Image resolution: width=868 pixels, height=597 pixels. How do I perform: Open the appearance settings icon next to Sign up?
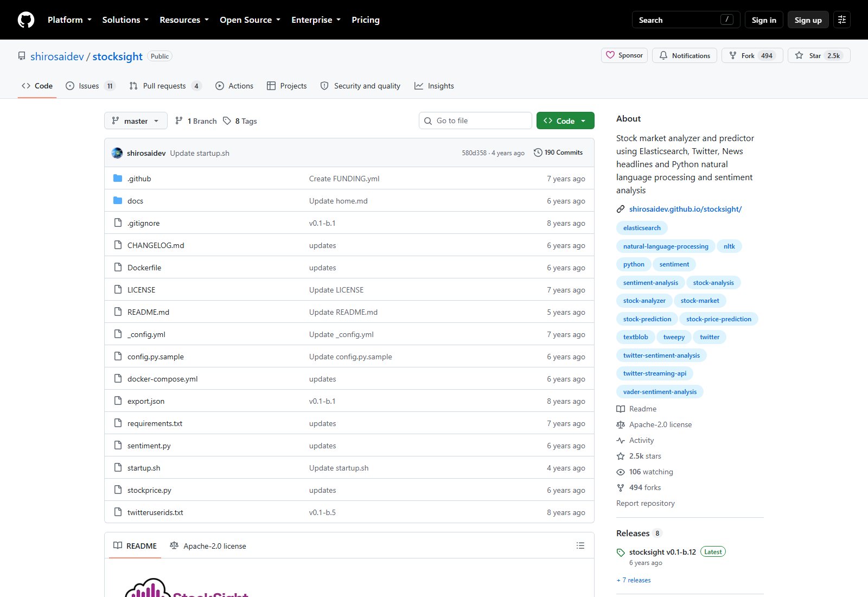(x=842, y=20)
